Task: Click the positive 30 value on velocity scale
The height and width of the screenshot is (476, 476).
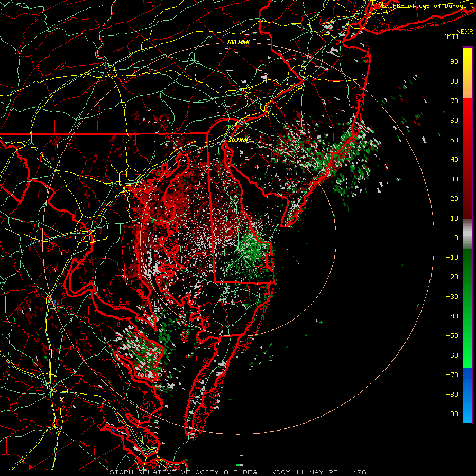Action: pyautogui.click(x=454, y=179)
